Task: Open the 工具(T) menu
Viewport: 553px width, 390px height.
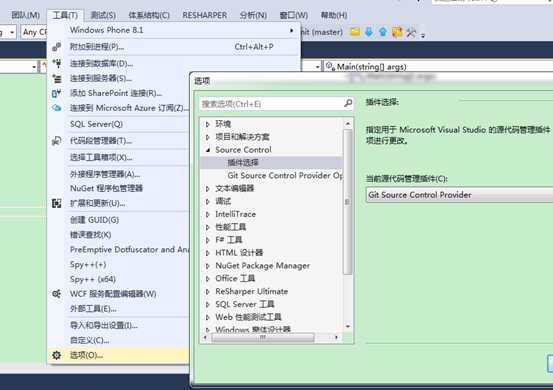Action: pos(65,15)
